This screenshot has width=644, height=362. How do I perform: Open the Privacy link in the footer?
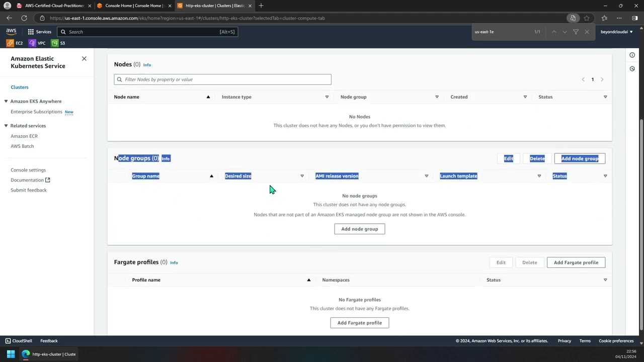pos(564,341)
